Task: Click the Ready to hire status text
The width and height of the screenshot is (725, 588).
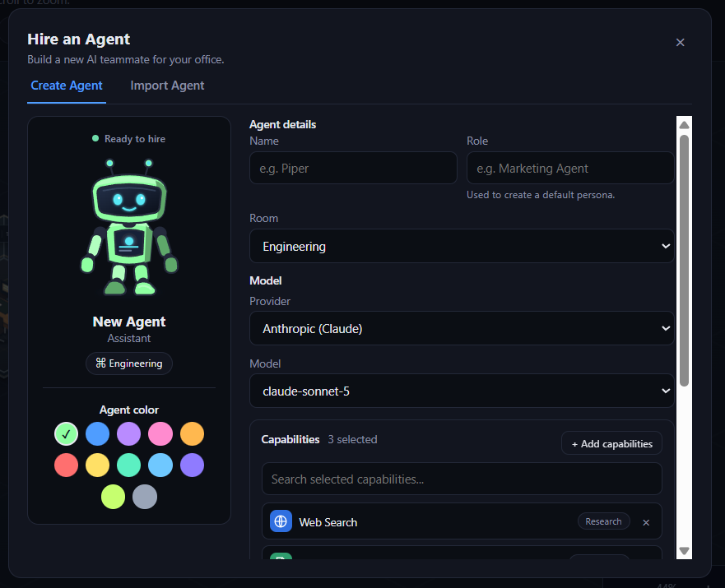Action: point(135,138)
